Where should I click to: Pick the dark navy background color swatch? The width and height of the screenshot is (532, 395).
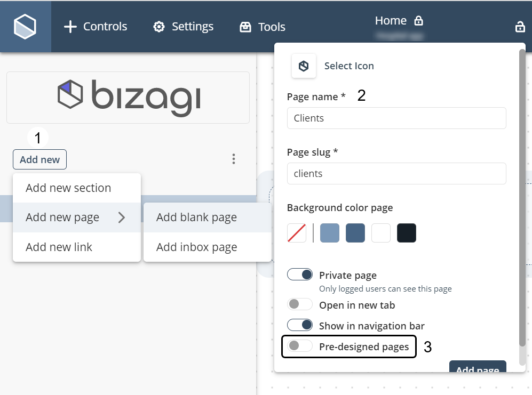click(x=407, y=233)
